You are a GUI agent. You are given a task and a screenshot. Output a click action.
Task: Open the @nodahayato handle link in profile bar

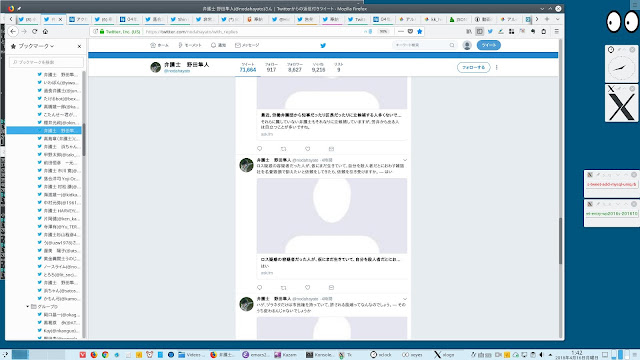177,71
